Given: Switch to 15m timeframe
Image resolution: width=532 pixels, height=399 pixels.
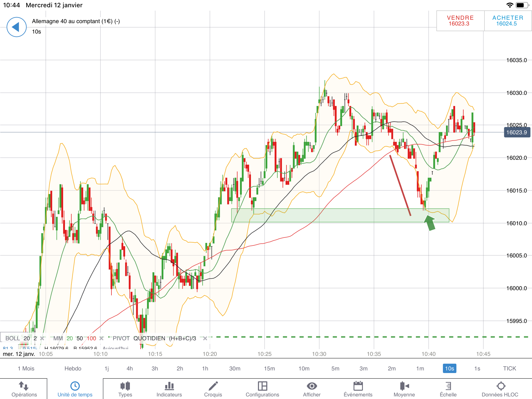Looking at the screenshot, I should pyautogui.click(x=269, y=368).
